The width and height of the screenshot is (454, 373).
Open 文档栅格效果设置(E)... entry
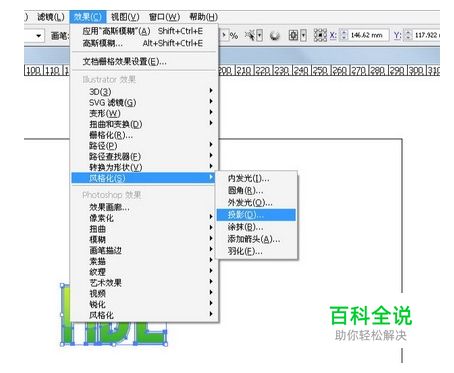click(x=144, y=62)
